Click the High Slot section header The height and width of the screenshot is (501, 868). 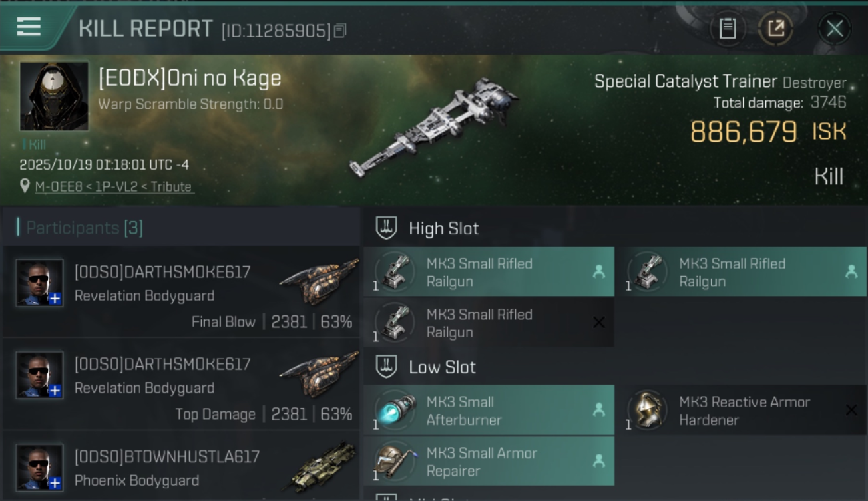click(443, 228)
